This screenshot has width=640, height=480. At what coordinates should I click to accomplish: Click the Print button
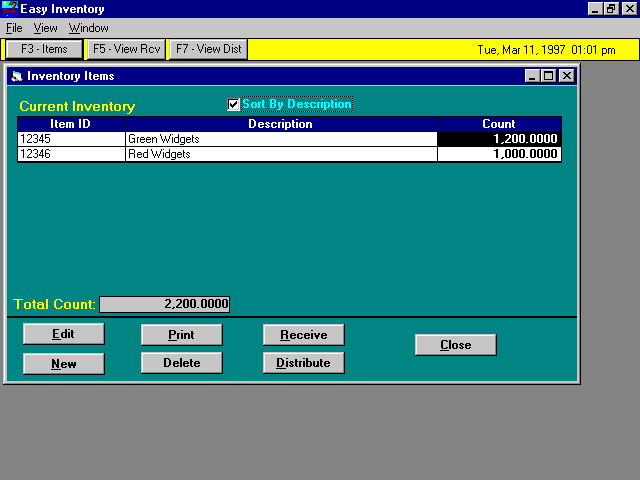(181, 335)
